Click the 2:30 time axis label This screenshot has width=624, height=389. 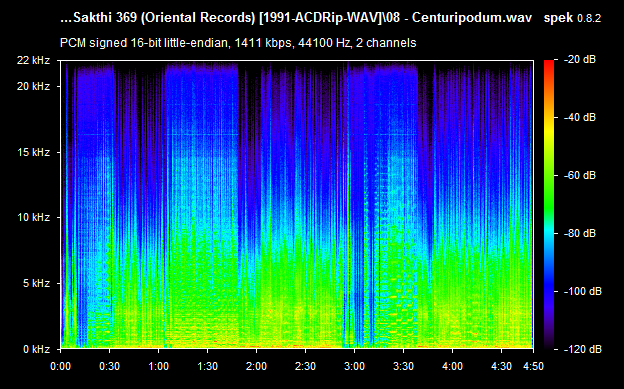(305, 366)
